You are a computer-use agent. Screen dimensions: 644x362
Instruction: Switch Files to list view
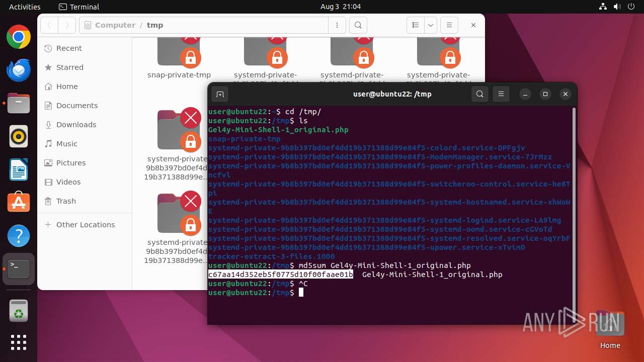[x=416, y=25]
